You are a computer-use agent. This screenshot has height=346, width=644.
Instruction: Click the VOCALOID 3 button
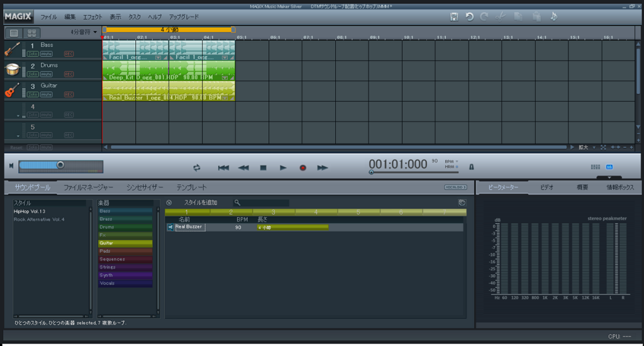[455, 187]
